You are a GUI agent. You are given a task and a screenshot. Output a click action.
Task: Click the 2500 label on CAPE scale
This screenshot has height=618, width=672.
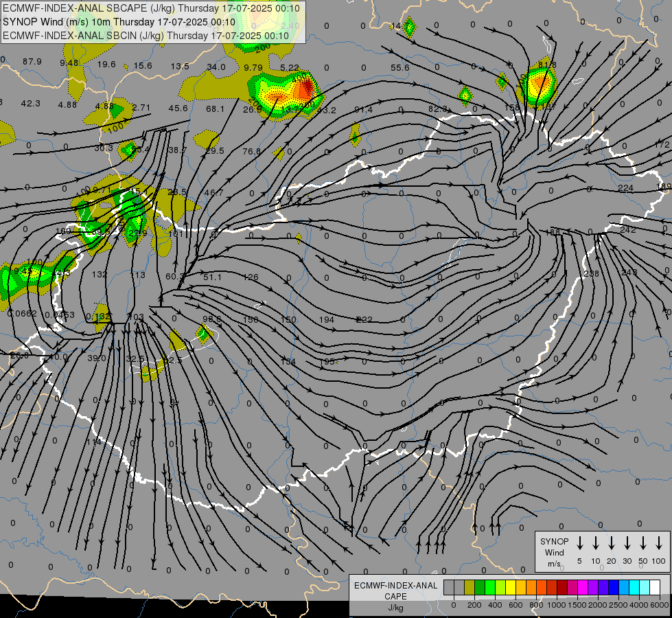click(618, 605)
